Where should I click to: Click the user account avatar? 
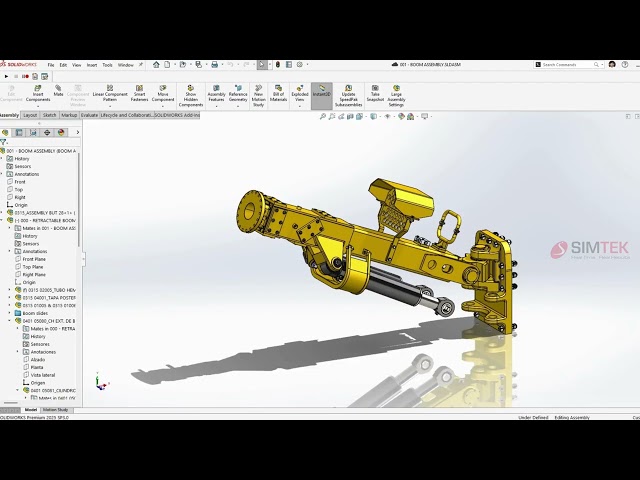coord(612,64)
